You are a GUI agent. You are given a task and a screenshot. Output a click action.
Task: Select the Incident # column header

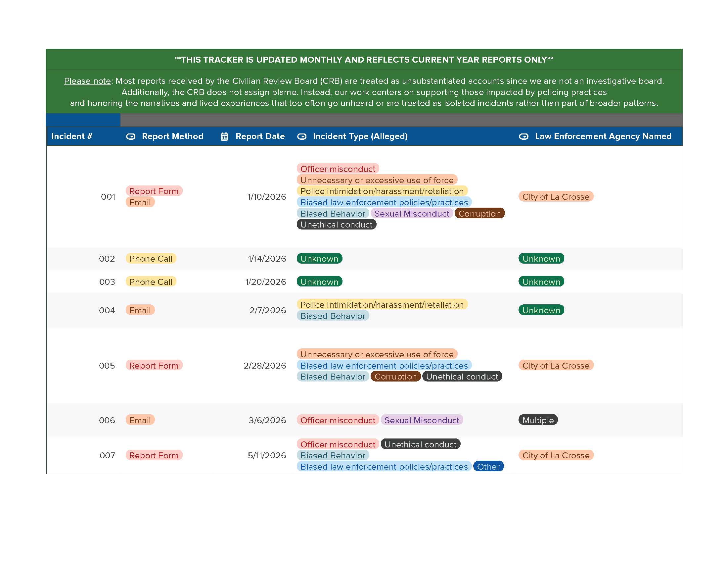pos(72,136)
